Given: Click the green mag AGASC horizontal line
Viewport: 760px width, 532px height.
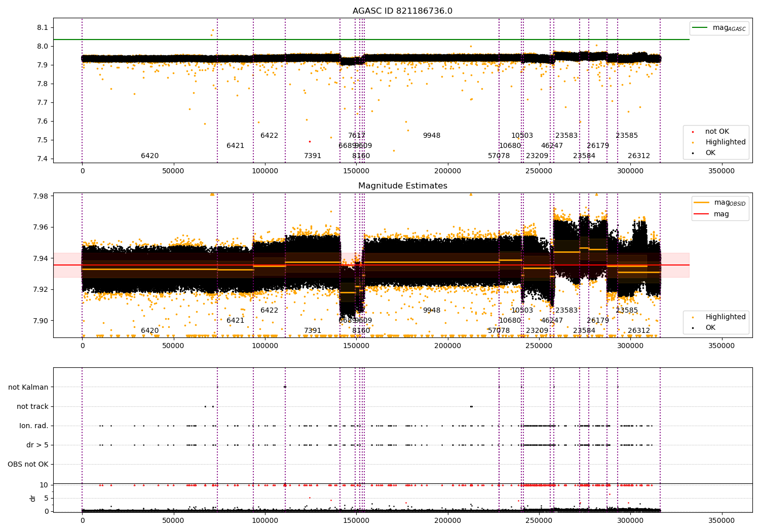Looking at the screenshot, I should click(x=371, y=40).
